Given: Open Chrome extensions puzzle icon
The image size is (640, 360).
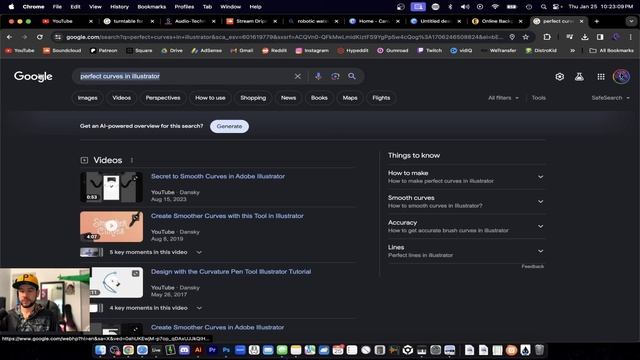Looking at the screenshot, I should click(x=547, y=37).
